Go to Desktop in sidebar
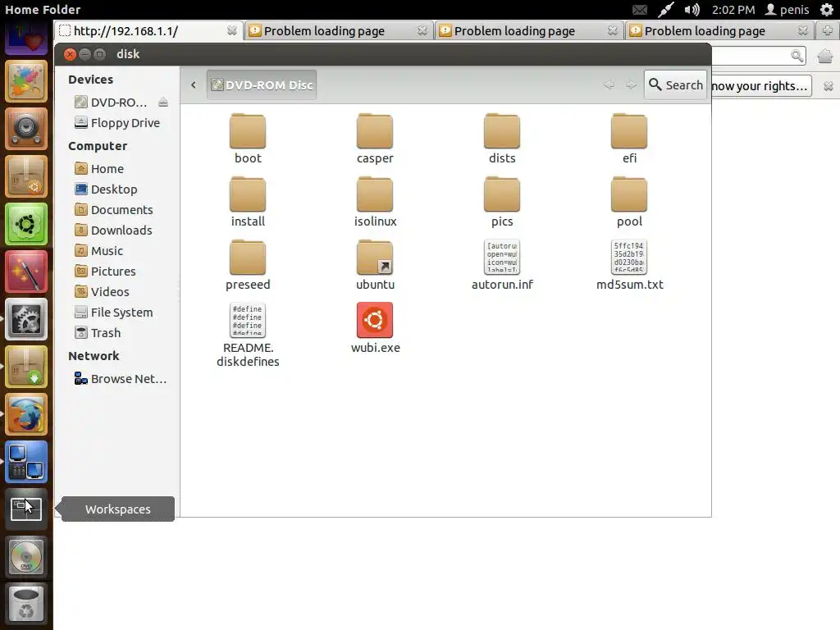This screenshot has width=840, height=630. pos(106,189)
